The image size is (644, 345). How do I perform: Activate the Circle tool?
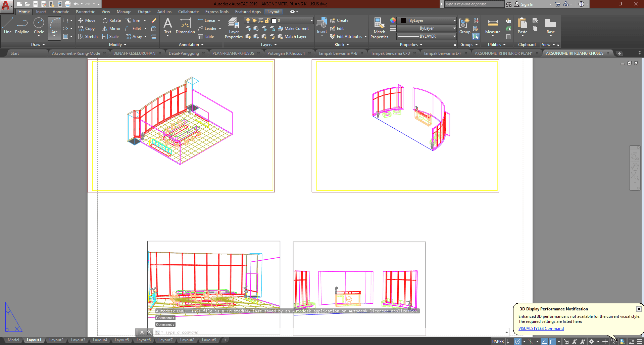(39, 26)
